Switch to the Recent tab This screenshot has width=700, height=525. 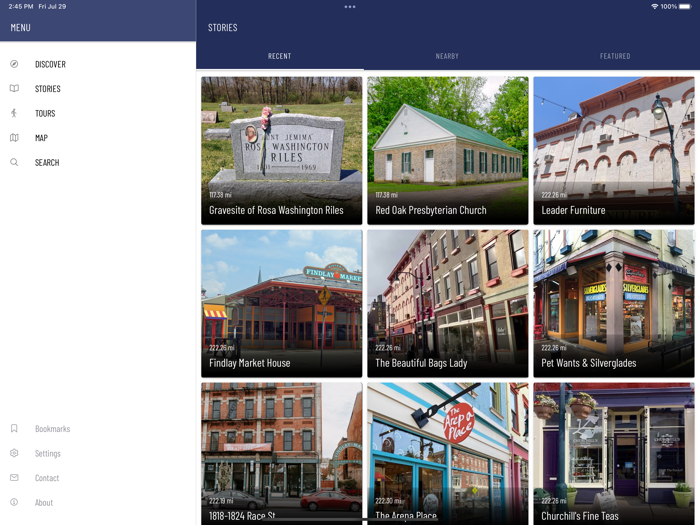280,56
